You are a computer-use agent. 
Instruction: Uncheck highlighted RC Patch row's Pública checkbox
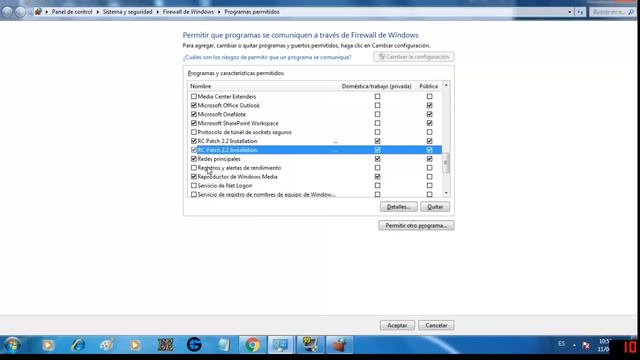pyautogui.click(x=429, y=150)
